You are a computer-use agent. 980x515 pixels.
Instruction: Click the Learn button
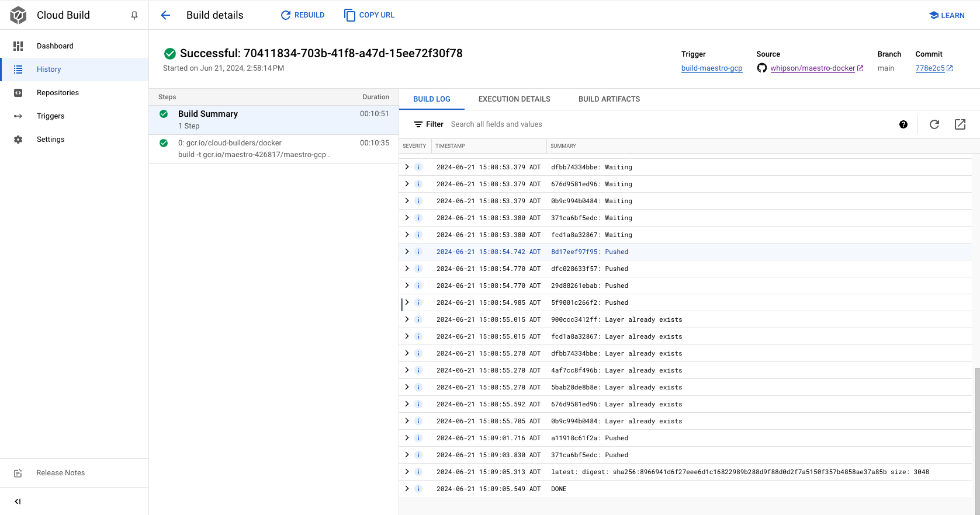pyautogui.click(x=947, y=15)
